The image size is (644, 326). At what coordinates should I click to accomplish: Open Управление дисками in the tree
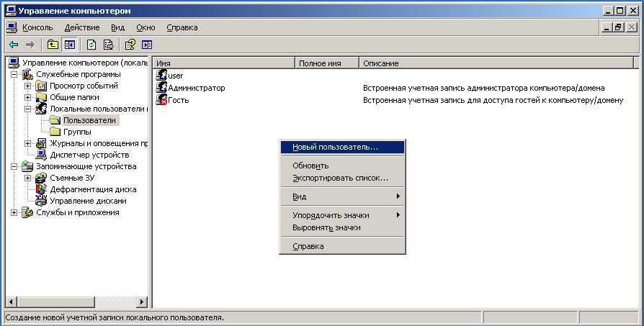click(88, 201)
